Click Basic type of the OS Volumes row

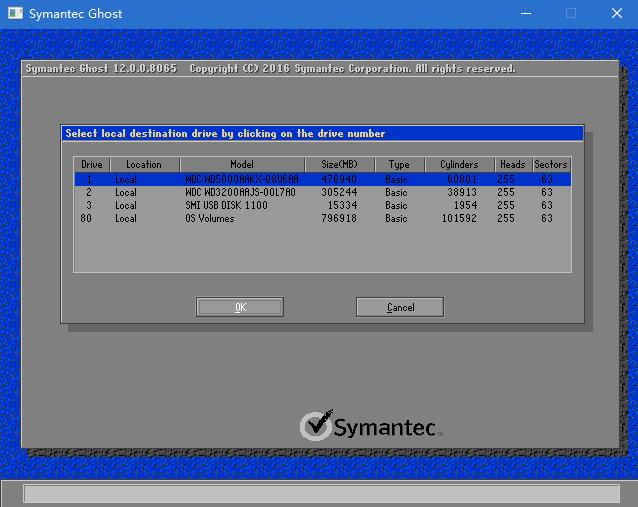click(396, 219)
